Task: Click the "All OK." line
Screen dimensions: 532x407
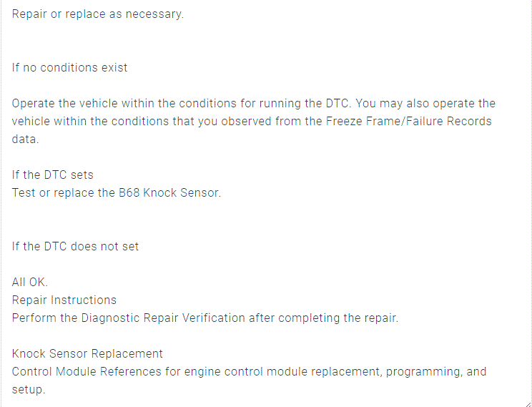Action: (x=30, y=282)
